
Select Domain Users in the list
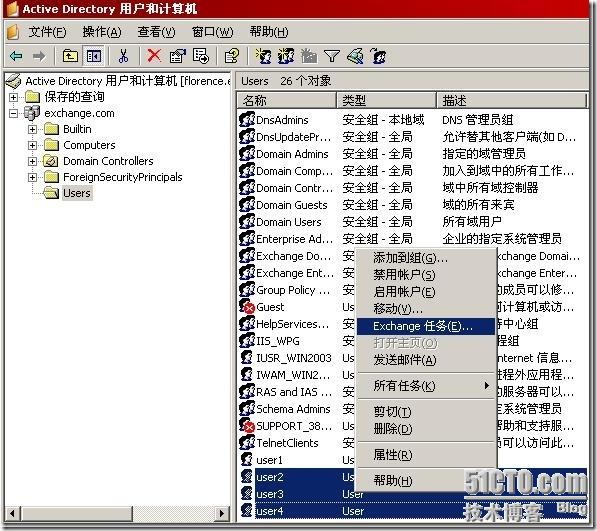coord(289,222)
